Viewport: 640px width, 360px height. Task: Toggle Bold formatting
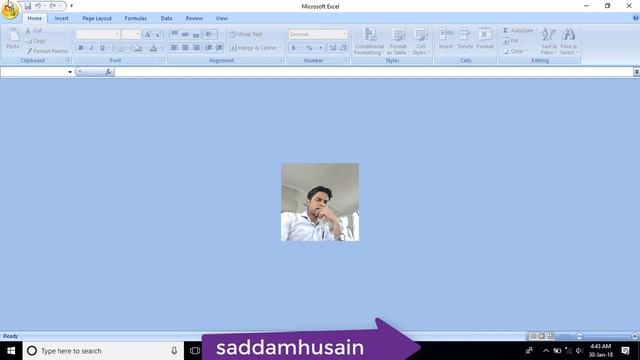point(81,48)
